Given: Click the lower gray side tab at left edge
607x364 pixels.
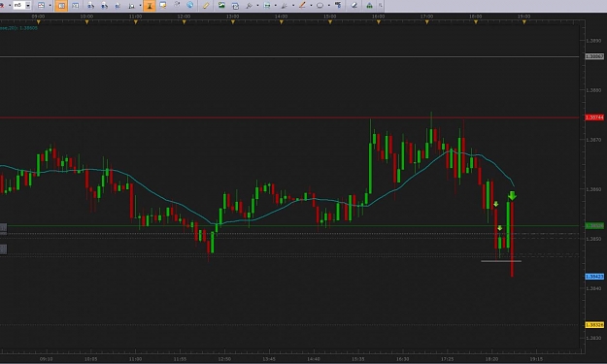Looking at the screenshot, I should [x=3, y=249].
